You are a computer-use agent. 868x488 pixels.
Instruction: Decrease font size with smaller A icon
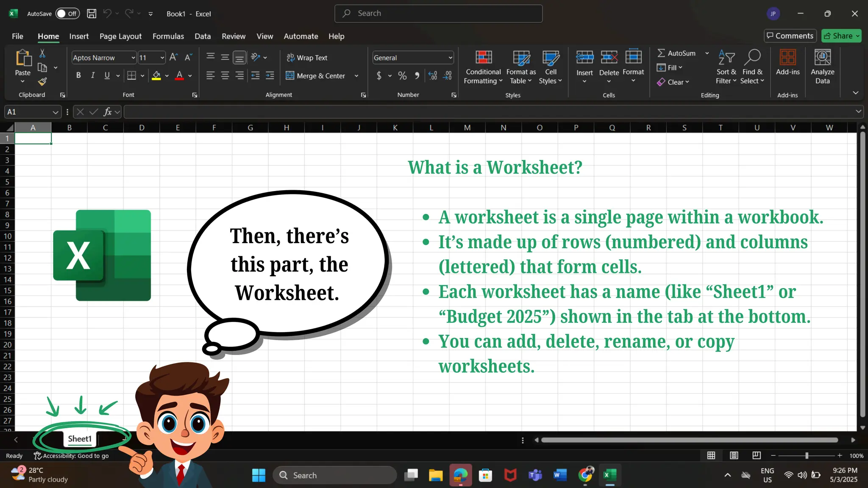click(x=188, y=57)
